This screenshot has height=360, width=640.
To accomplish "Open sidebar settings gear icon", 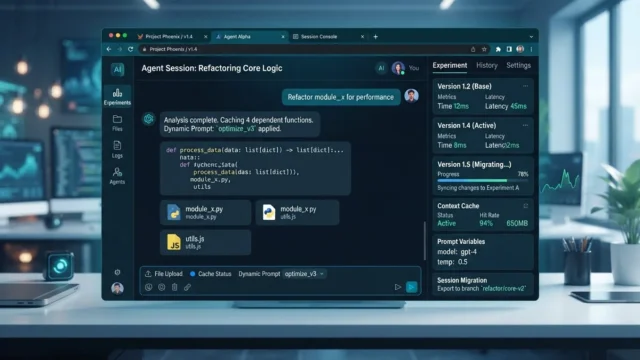I will click(117, 272).
